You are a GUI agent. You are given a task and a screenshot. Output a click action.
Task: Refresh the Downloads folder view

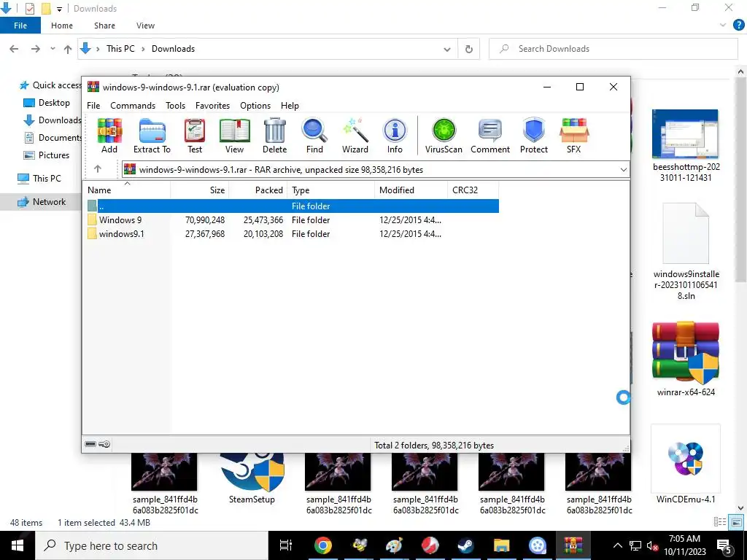pyautogui.click(x=469, y=49)
